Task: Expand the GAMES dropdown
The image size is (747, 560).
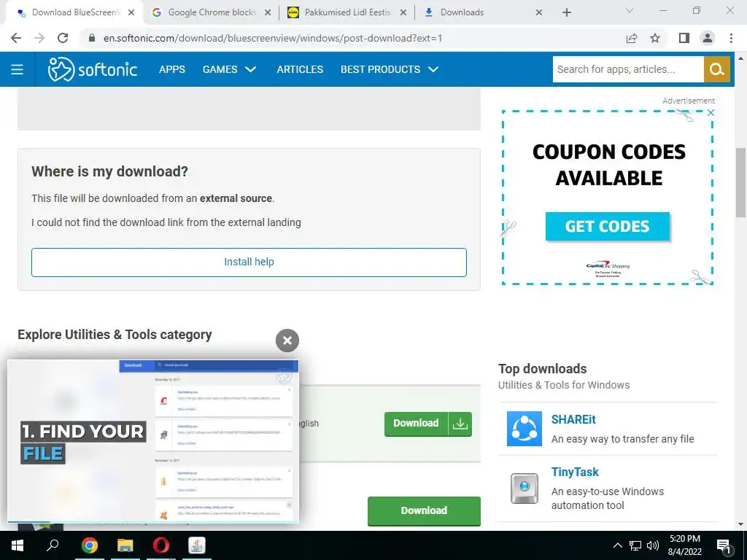Action: coord(229,69)
